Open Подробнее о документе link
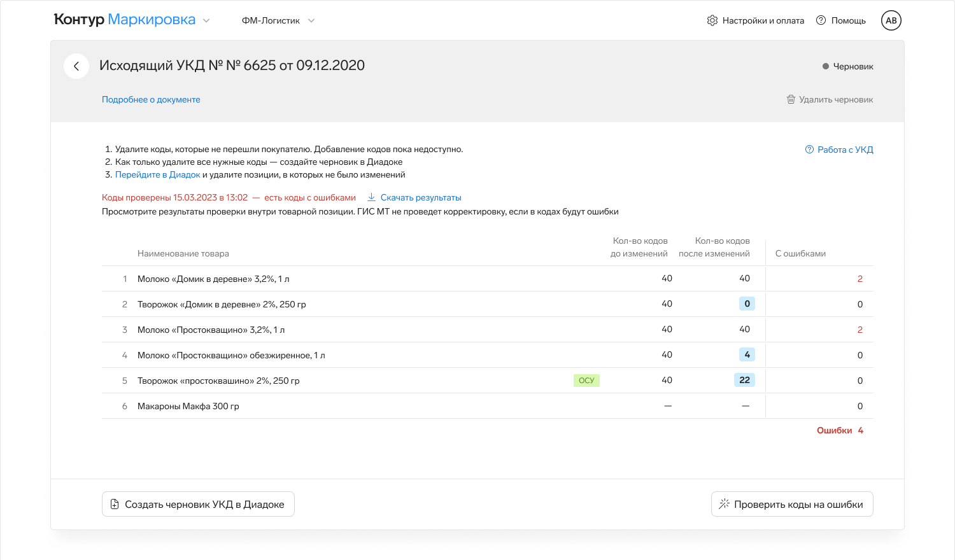The image size is (955, 560). pos(151,99)
